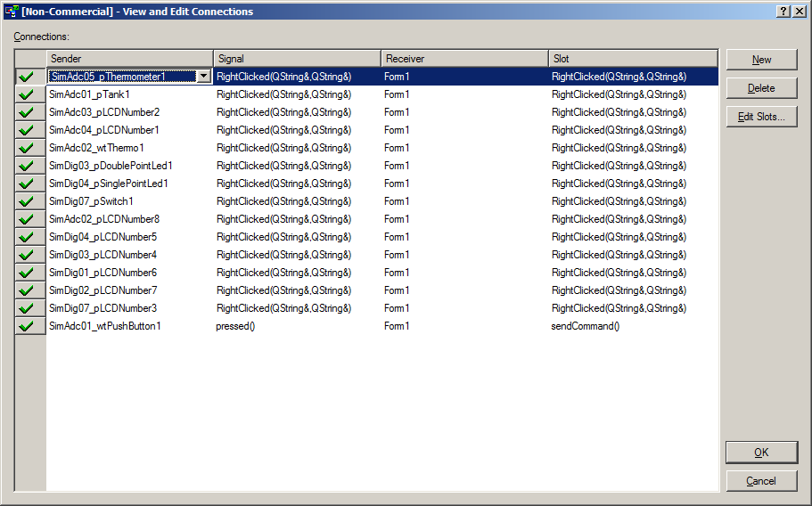Click the green checkmark for SimAdc05_pThermometer1 row

(26, 77)
